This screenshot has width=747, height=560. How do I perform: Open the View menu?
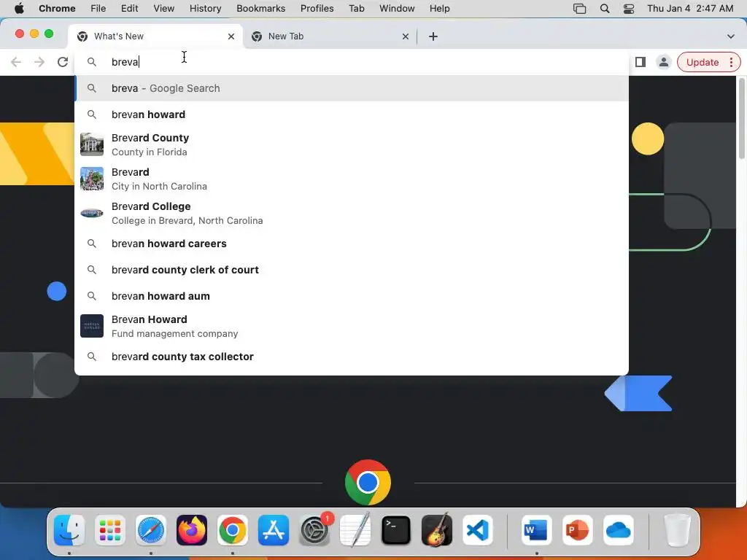click(163, 9)
